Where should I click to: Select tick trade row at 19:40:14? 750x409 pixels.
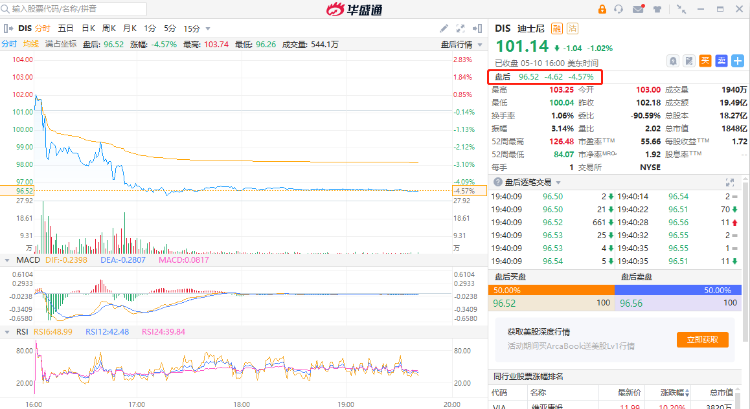[x=677, y=196]
